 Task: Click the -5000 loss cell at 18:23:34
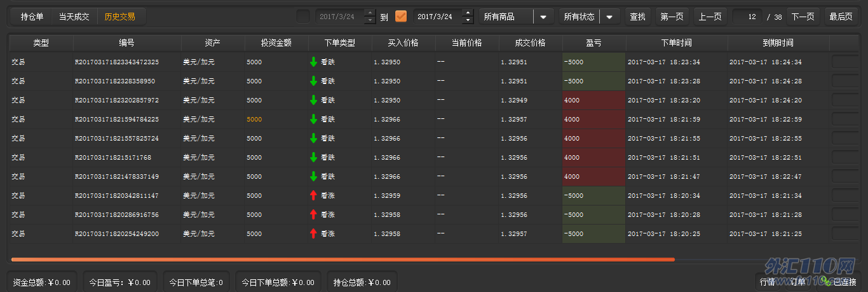594,62
